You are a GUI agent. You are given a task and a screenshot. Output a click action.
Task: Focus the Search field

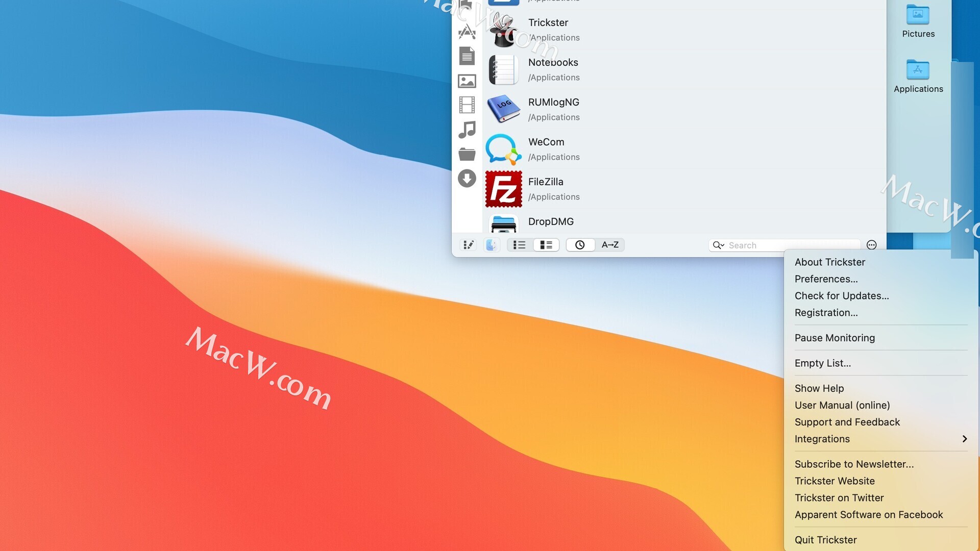785,245
